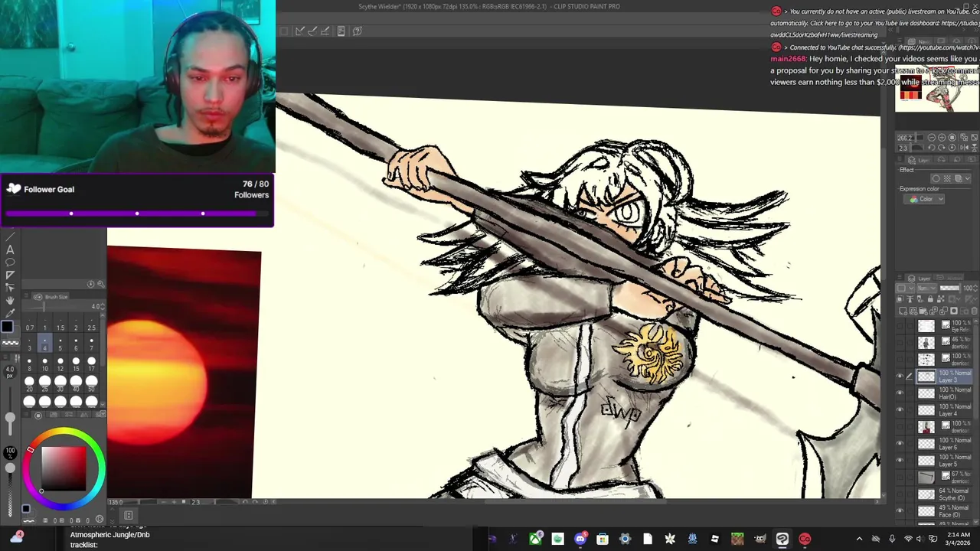Click the brush size stepper arrows
Viewport: 980px width, 551px height.
tap(103, 307)
